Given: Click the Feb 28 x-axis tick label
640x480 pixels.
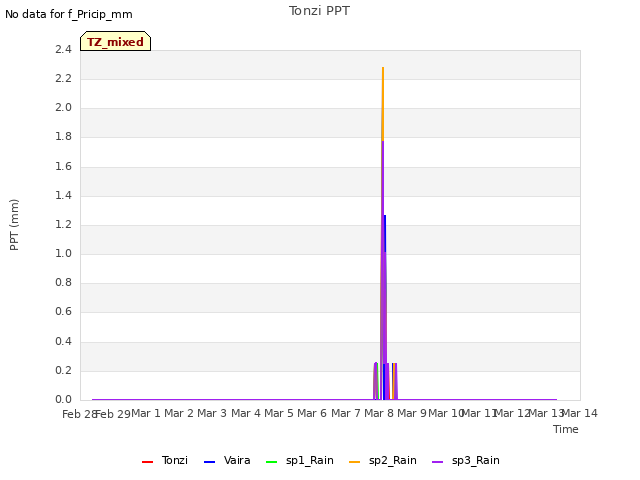Looking at the screenshot, I should click(79, 414).
